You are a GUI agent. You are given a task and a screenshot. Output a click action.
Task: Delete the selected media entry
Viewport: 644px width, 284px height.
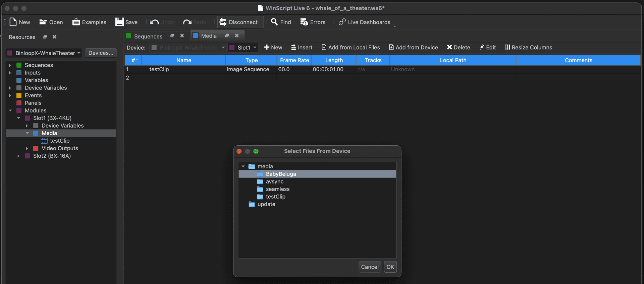point(458,48)
